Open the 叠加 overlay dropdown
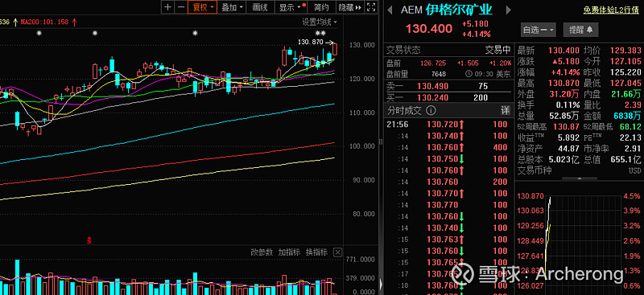This screenshot has width=644, height=295. coord(232,7)
